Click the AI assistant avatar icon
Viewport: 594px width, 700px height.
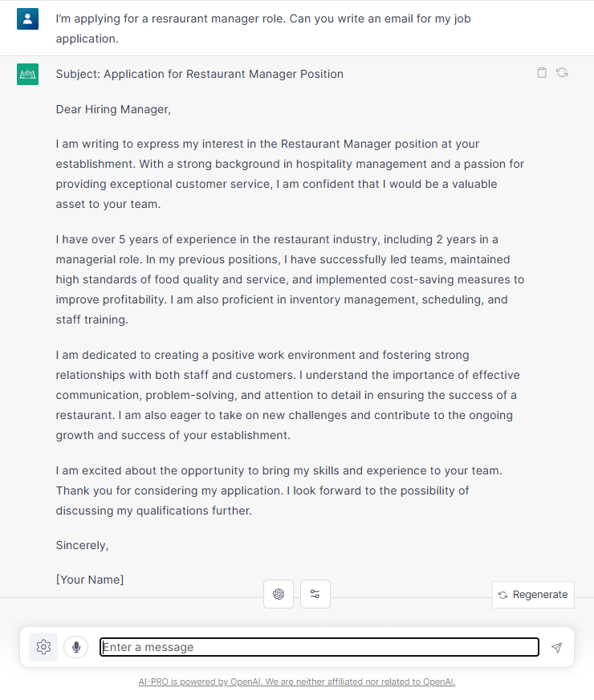pos(27,73)
